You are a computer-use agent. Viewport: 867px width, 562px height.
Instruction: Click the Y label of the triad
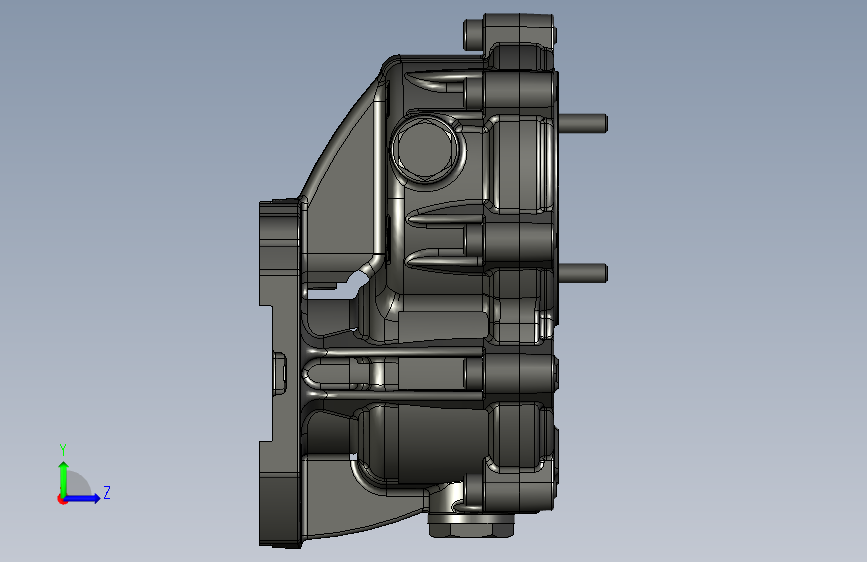point(63,450)
